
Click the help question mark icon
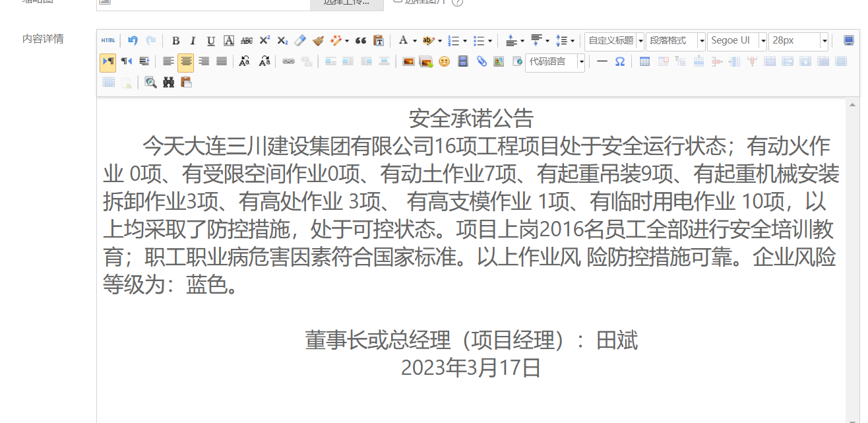[458, 2]
